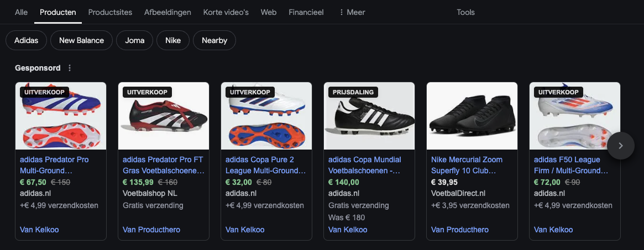The width and height of the screenshot is (644, 250).
Task: Open the Financieel tab
Action: [306, 12]
